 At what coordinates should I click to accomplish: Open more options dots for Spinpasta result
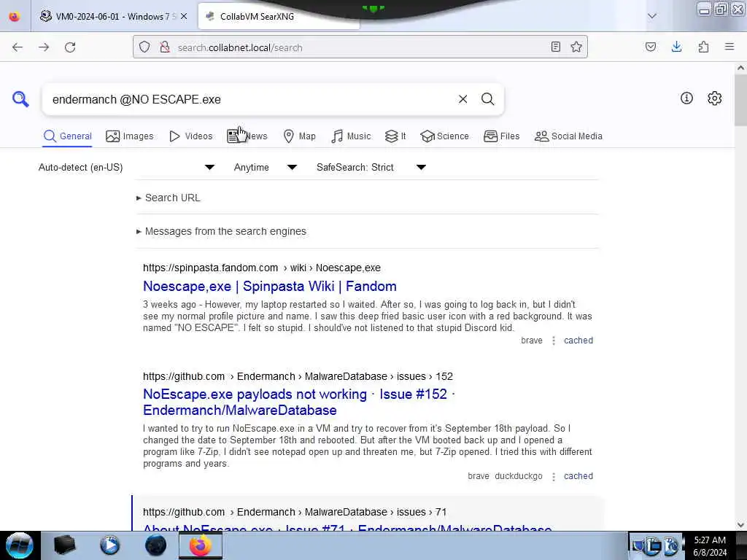click(x=553, y=341)
